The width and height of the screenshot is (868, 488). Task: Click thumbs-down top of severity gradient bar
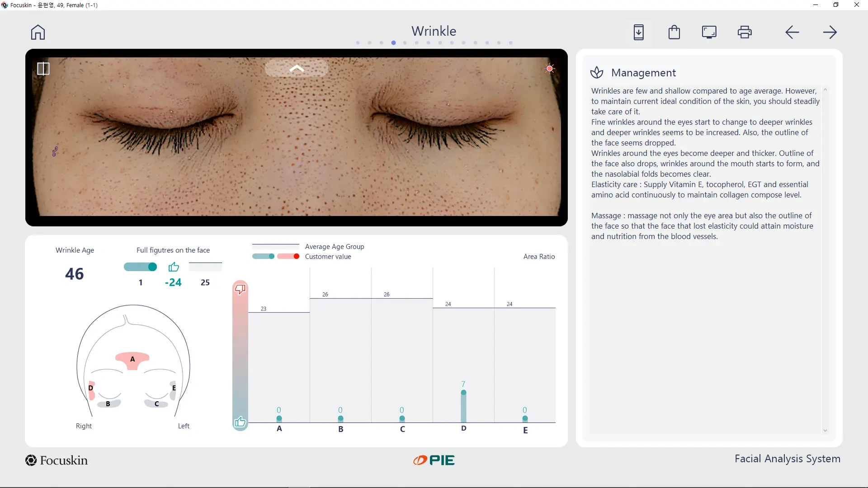240,289
